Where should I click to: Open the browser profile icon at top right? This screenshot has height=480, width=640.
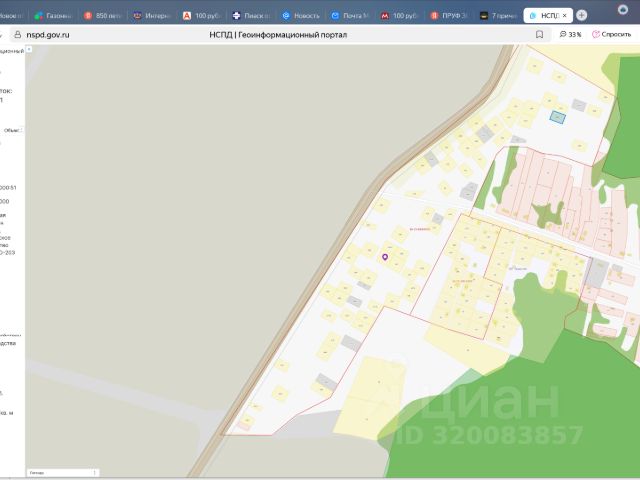[622, 9]
